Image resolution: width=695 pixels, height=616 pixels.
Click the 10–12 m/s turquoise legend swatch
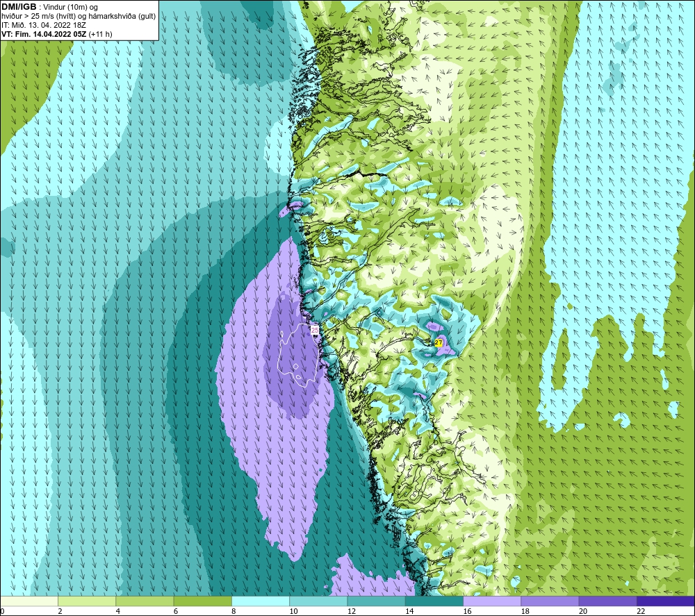318,601
